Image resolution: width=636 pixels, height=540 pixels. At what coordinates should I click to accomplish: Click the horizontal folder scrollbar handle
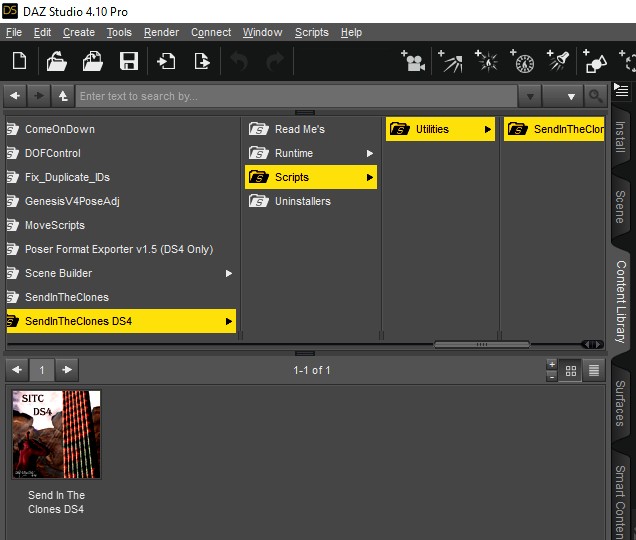tap(482, 344)
